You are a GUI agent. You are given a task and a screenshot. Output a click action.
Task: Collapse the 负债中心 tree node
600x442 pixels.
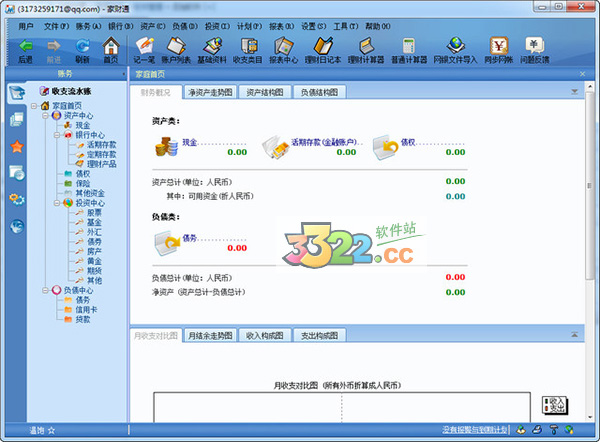point(46,290)
